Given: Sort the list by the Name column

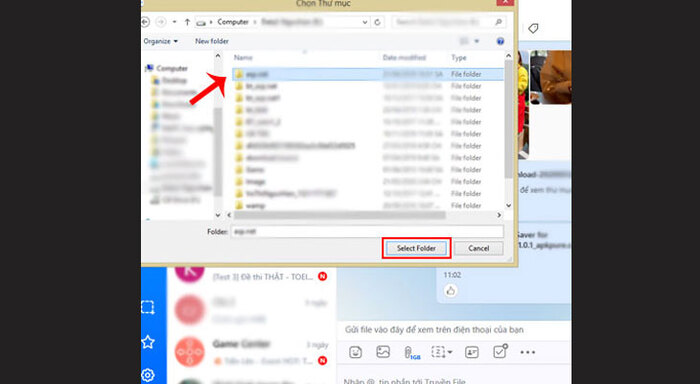Looking at the screenshot, I should 243,58.
